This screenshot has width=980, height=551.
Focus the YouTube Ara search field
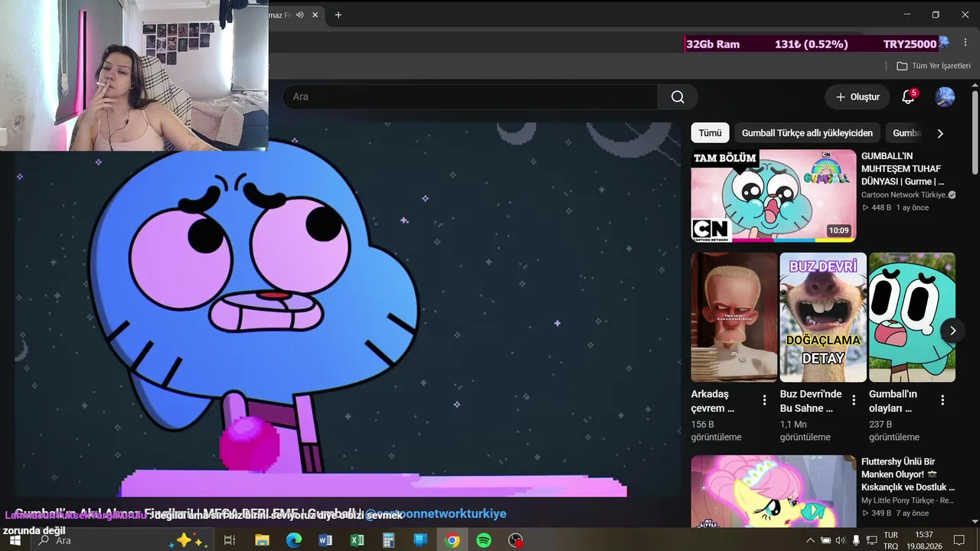pyautogui.click(x=470, y=97)
